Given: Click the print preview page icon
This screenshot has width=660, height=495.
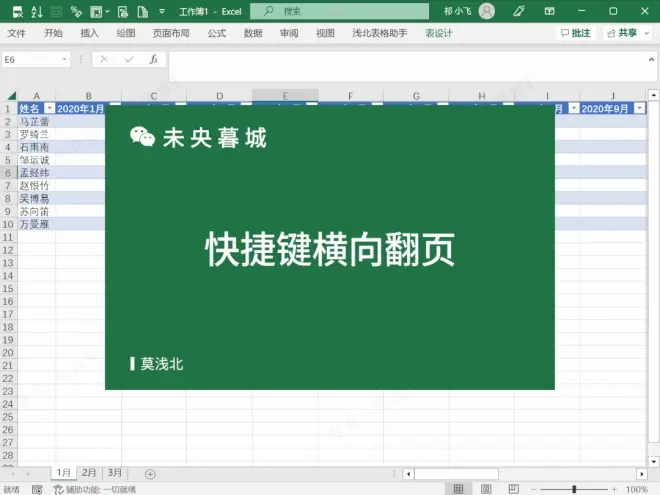Looking at the screenshot, I should coord(122,12).
